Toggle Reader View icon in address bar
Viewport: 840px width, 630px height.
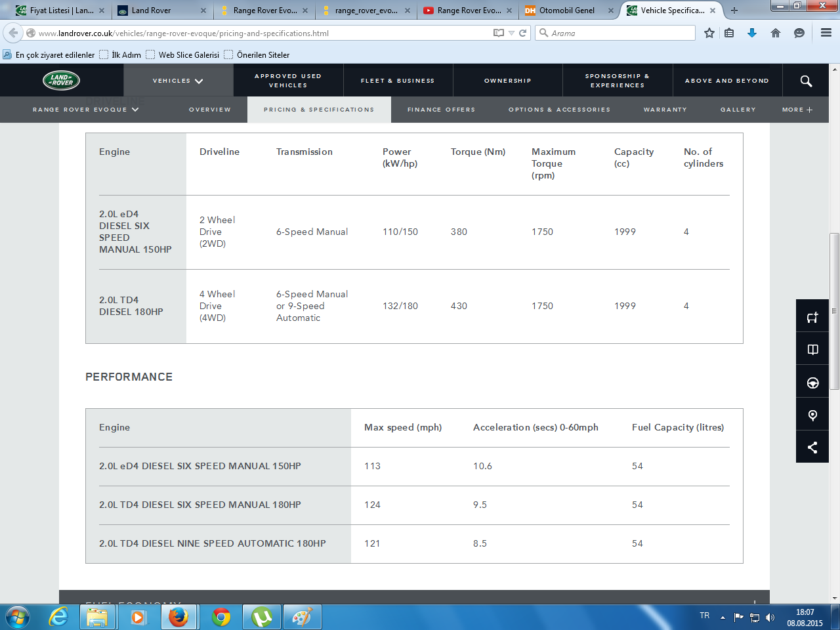[x=499, y=33]
